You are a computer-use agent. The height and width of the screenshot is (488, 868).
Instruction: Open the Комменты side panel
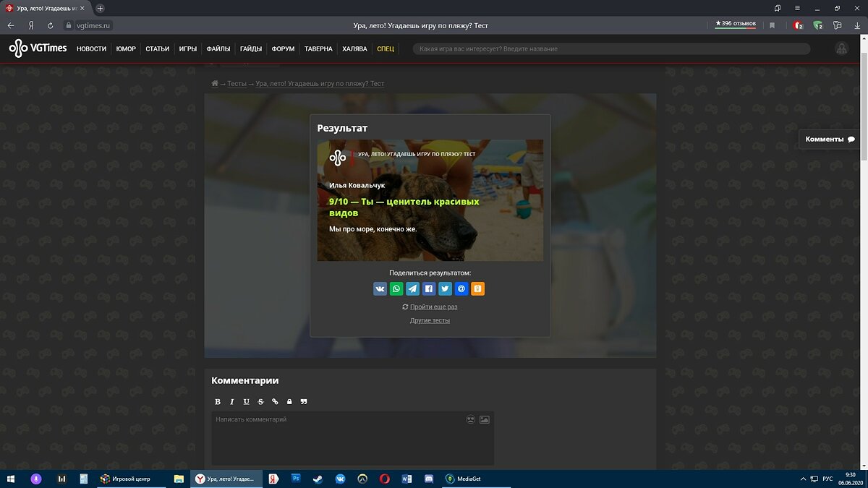click(x=829, y=140)
